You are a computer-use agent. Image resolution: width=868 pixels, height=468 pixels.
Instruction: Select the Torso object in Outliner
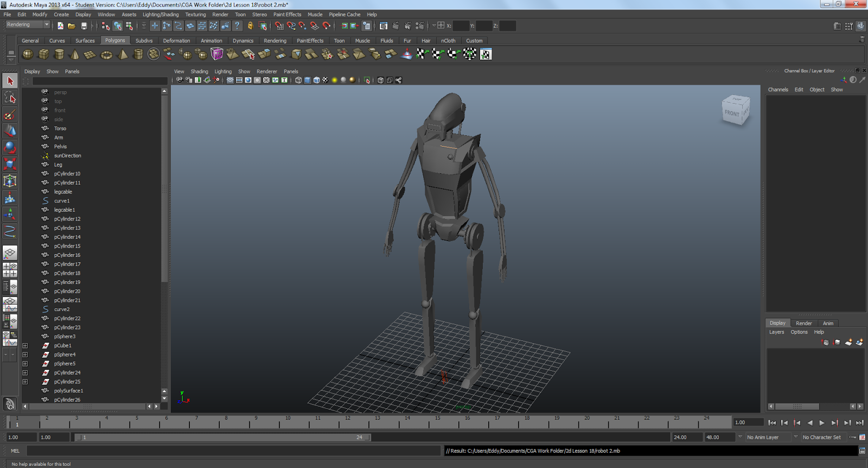pyautogui.click(x=60, y=129)
